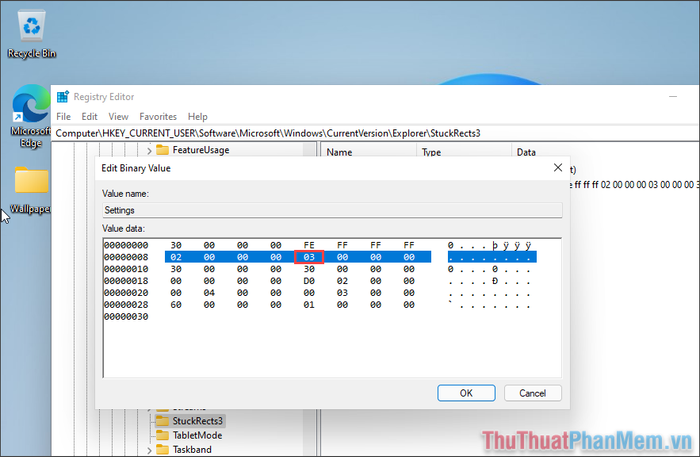The image size is (700, 457).
Task: Cancel the Edit Binary Value dialog
Action: 533,393
